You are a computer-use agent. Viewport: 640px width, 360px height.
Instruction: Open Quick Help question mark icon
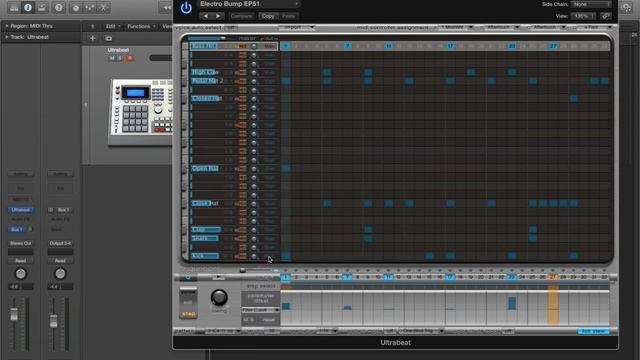click(x=59, y=7)
